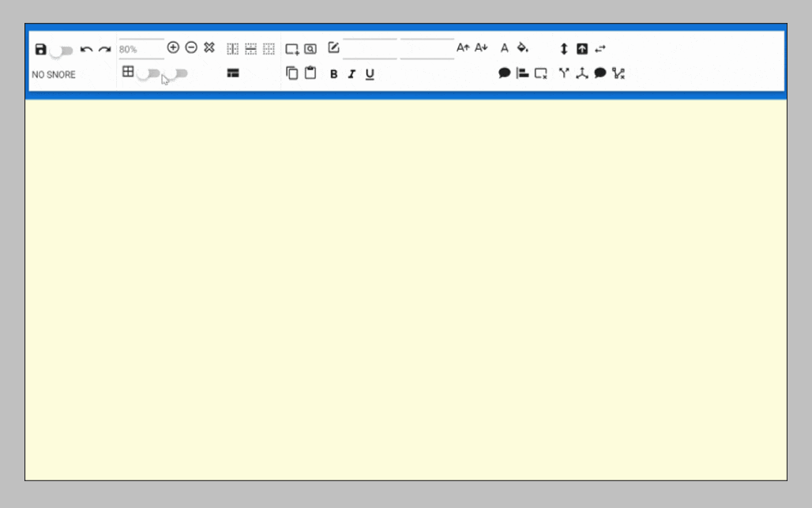Open the first empty field after edit icon

[370, 49]
